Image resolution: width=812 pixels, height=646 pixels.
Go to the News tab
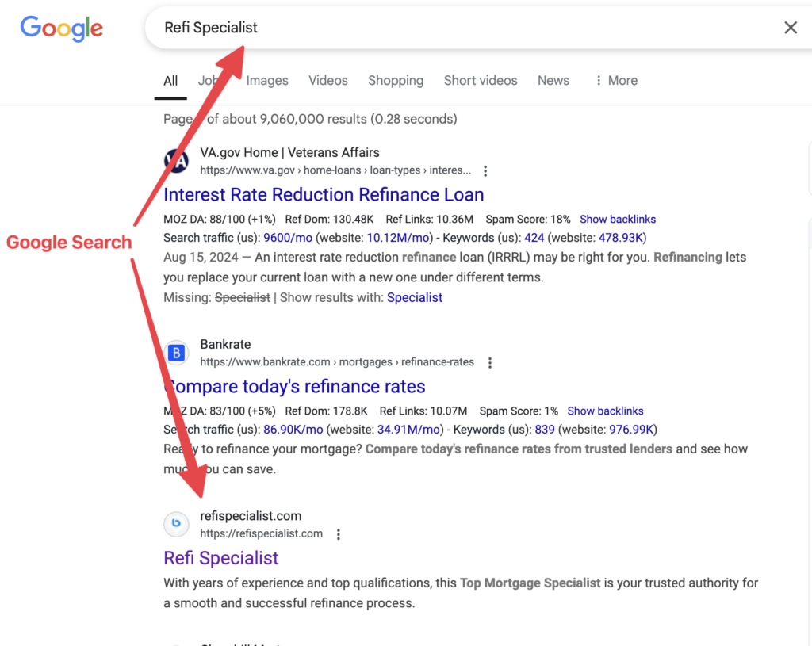coord(553,80)
